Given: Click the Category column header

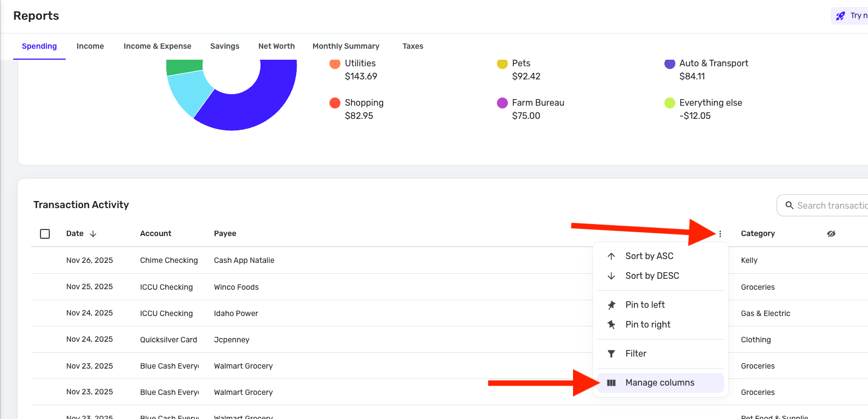Looking at the screenshot, I should coord(758,234).
